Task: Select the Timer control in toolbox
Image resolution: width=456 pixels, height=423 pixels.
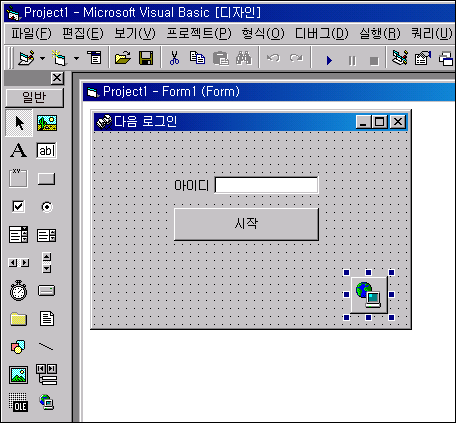Action: pos(19,291)
